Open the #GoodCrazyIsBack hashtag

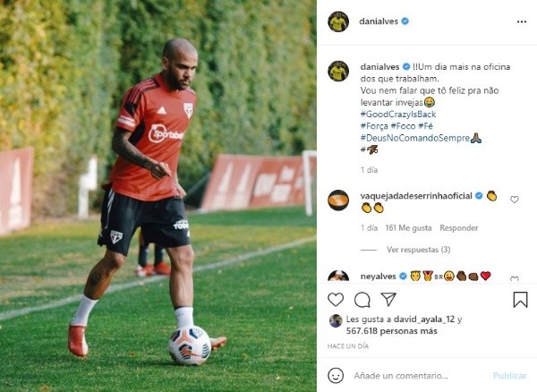point(398,114)
